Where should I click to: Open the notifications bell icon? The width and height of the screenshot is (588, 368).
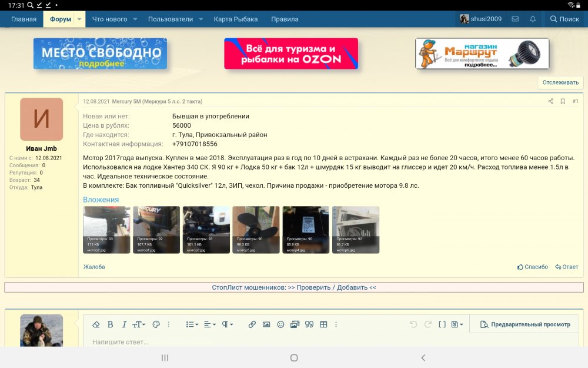tap(533, 19)
